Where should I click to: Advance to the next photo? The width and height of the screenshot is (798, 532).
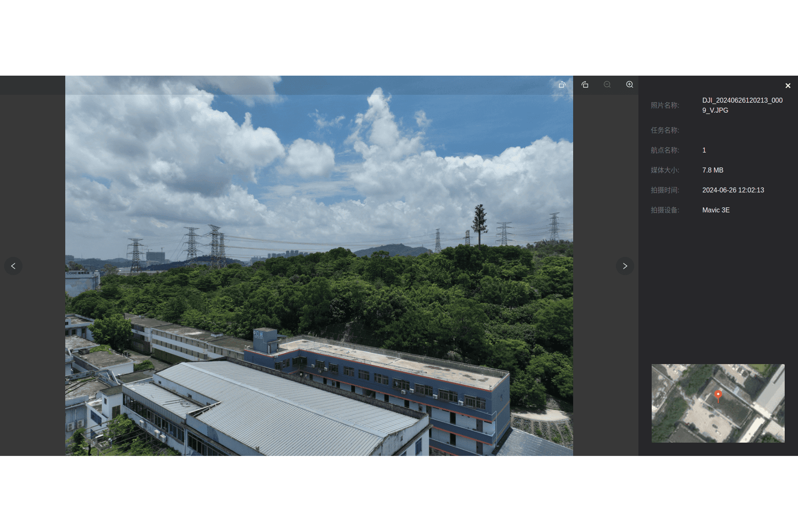(625, 266)
